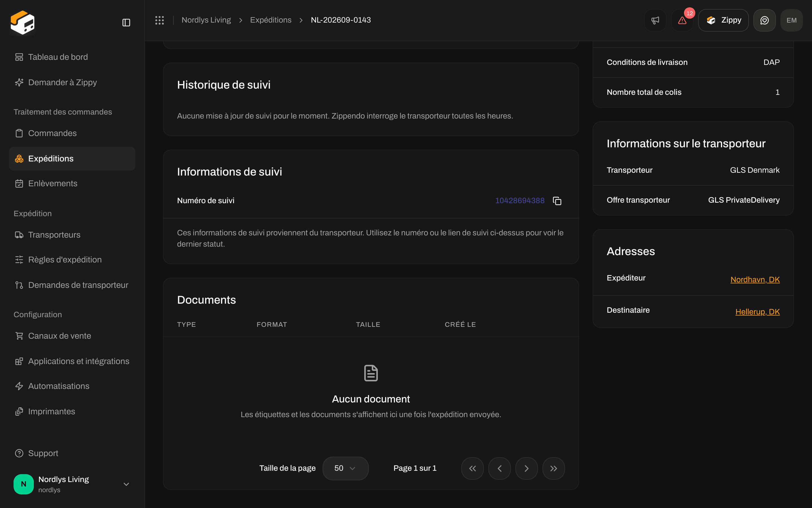Open Enlèvements

[72, 183]
